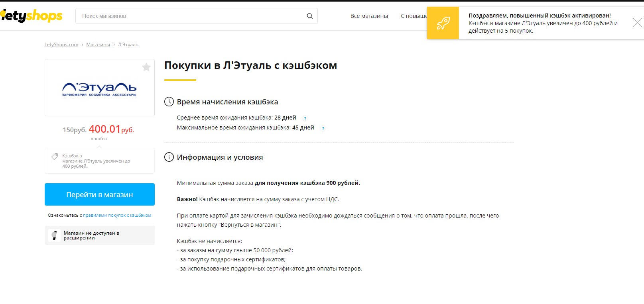Click the Информация и условия heading
The image size is (644, 304).
coord(220,157)
